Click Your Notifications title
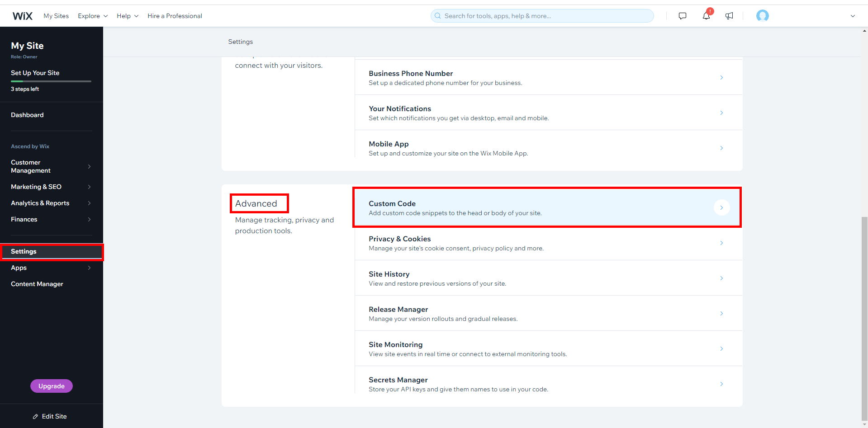 click(400, 108)
